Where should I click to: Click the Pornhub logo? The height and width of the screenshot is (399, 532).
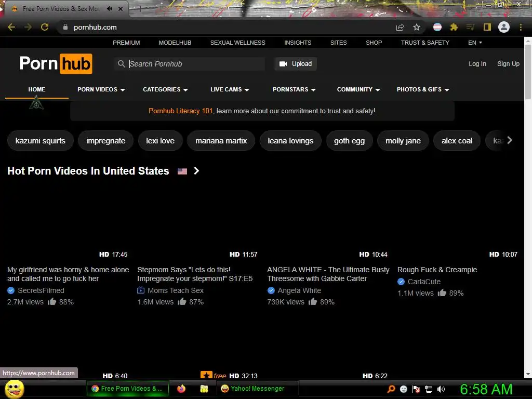[56, 63]
